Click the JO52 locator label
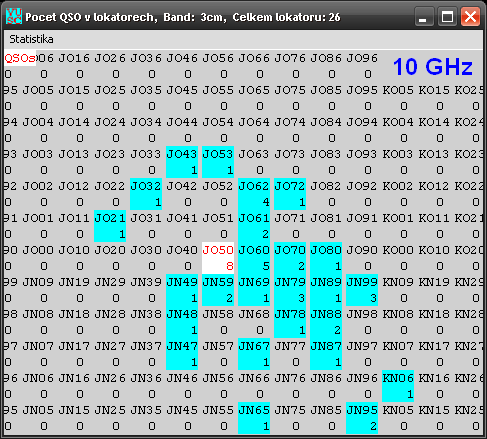Viewport: 487px width, 439px height. (x=218, y=186)
